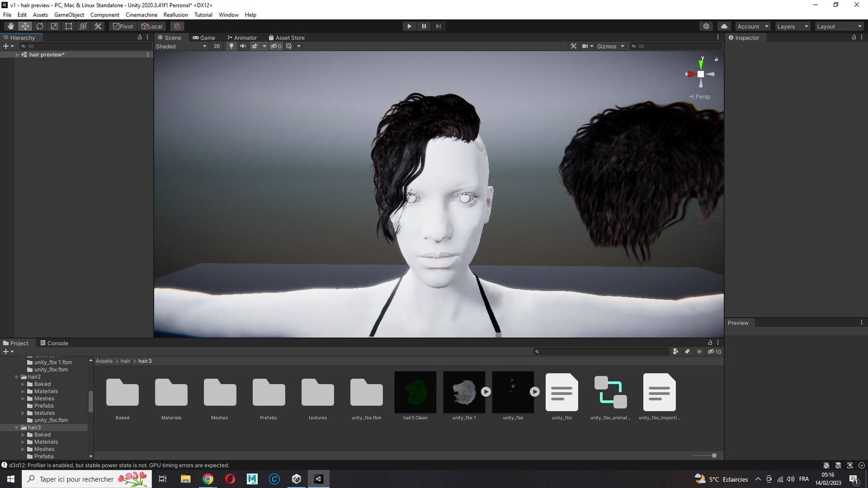Screen dimensions: 868x488
Task: Toggle hidden objects visibility in scene
Action: (276, 46)
